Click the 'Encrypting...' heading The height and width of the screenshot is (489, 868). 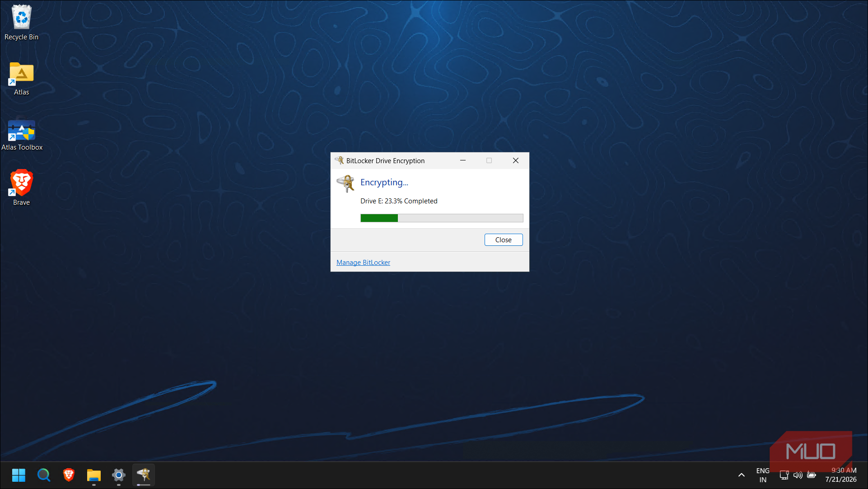click(x=384, y=183)
